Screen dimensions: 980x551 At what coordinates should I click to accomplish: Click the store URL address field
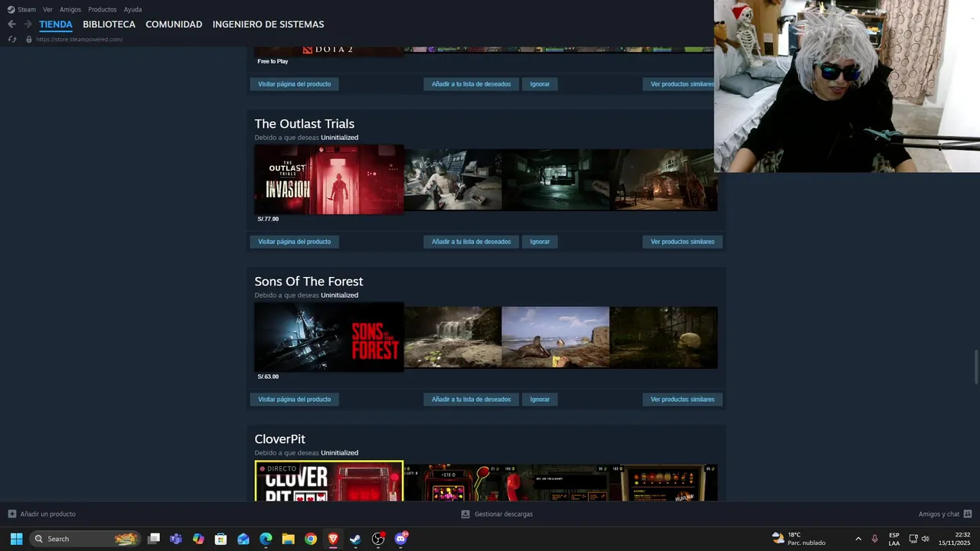(79, 39)
